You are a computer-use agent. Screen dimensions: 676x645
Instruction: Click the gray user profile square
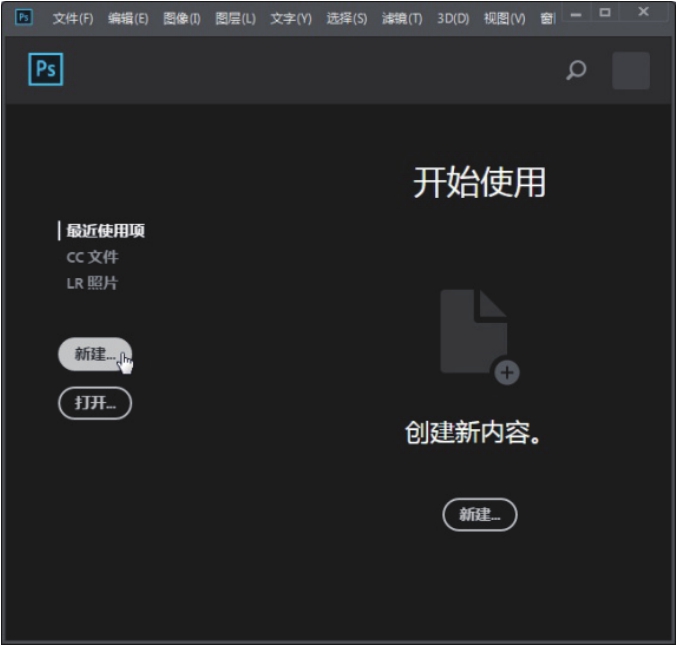(x=630, y=71)
